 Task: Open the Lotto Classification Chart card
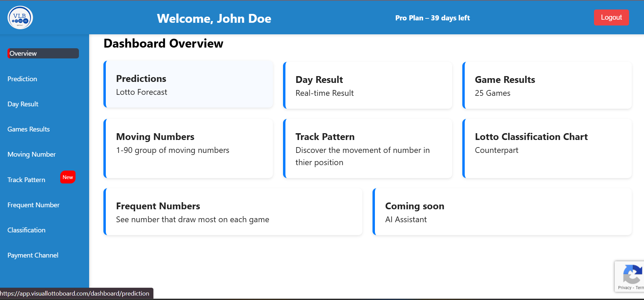(547, 148)
